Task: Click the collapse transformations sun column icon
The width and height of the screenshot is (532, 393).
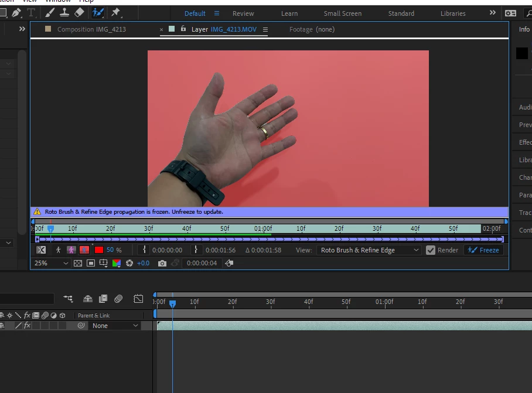Action: click(9, 315)
